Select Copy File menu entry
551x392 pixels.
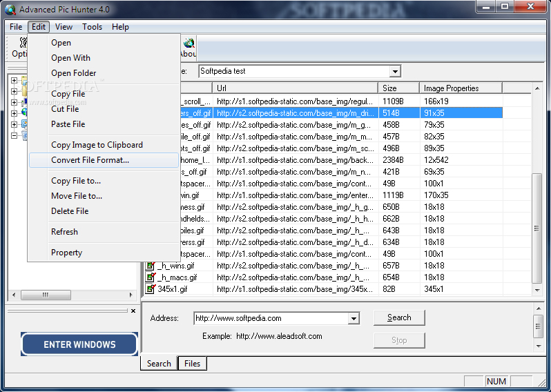(104, 94)
